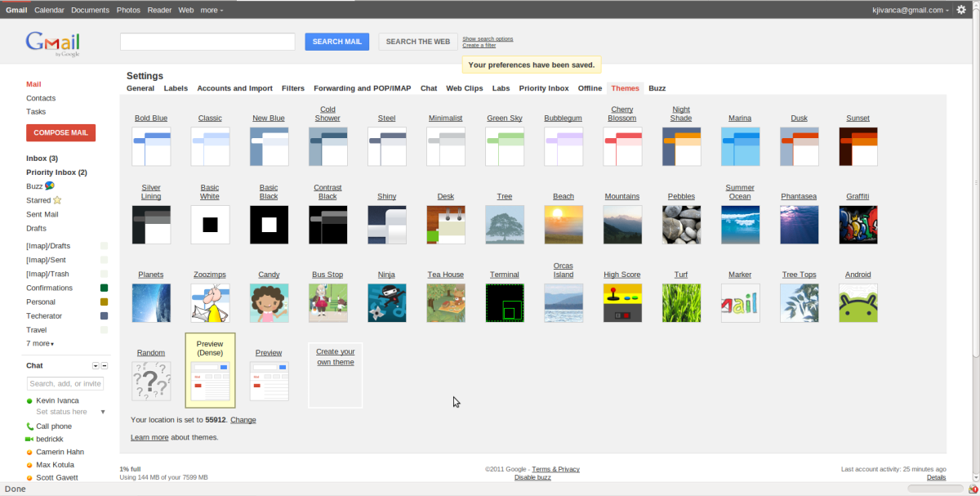Click the Call phone icon
Screen dimensions: 980x496
tap(30, 427)
